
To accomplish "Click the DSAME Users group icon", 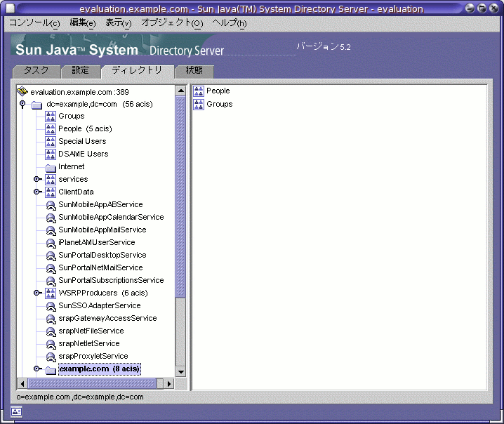I will coord(51,154).
